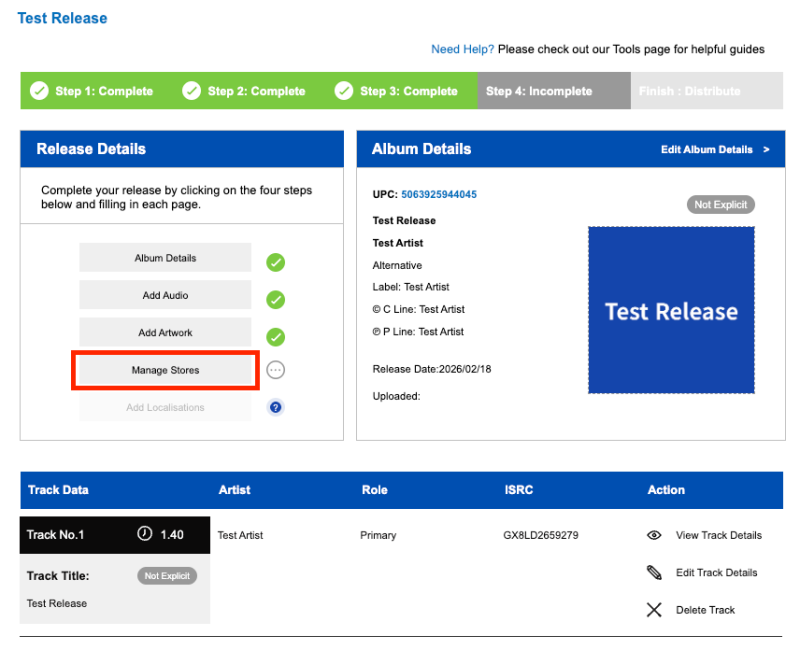Click the X icon for Delete Track
Viewport: 800px width, 650px height.
(x=654, y=610)
